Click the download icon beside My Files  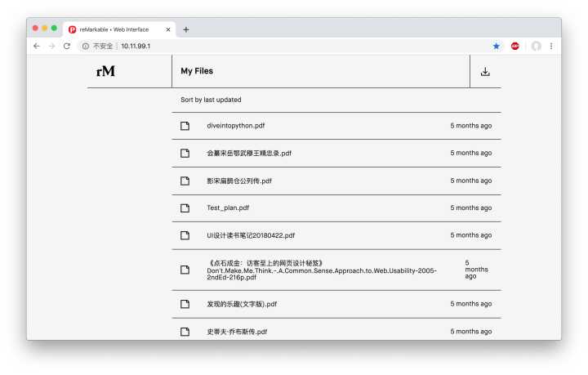[485, 72]
